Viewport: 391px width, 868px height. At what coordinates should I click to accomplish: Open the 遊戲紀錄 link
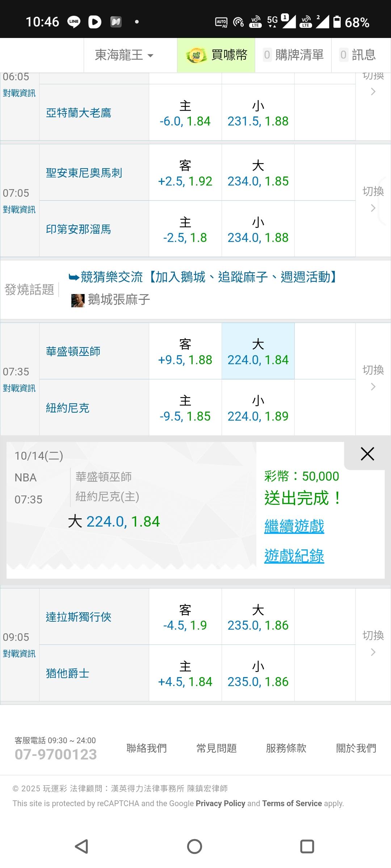[x=294, y=556]
